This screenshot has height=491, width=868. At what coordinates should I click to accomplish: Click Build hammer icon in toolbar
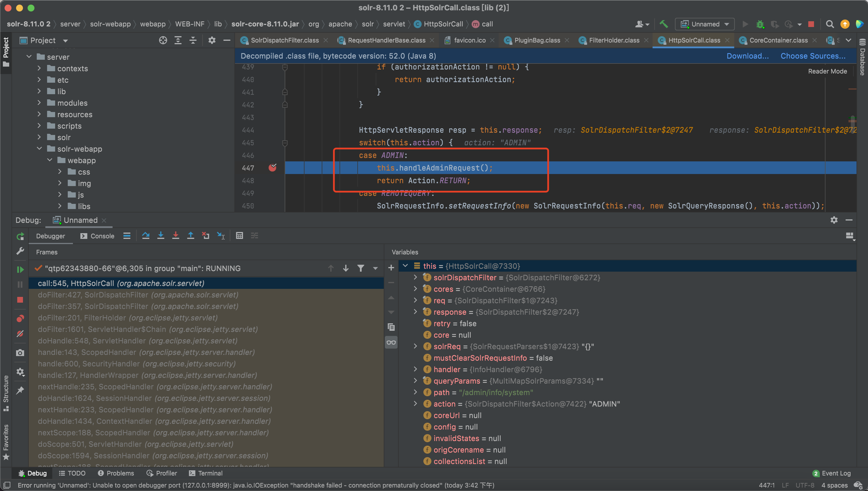click(664, 24)
